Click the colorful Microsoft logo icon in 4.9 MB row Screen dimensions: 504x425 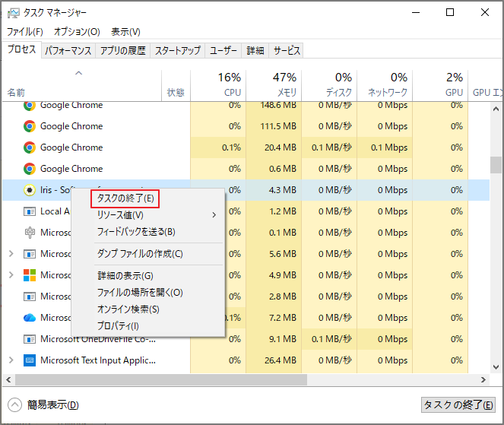click(30, 275)
